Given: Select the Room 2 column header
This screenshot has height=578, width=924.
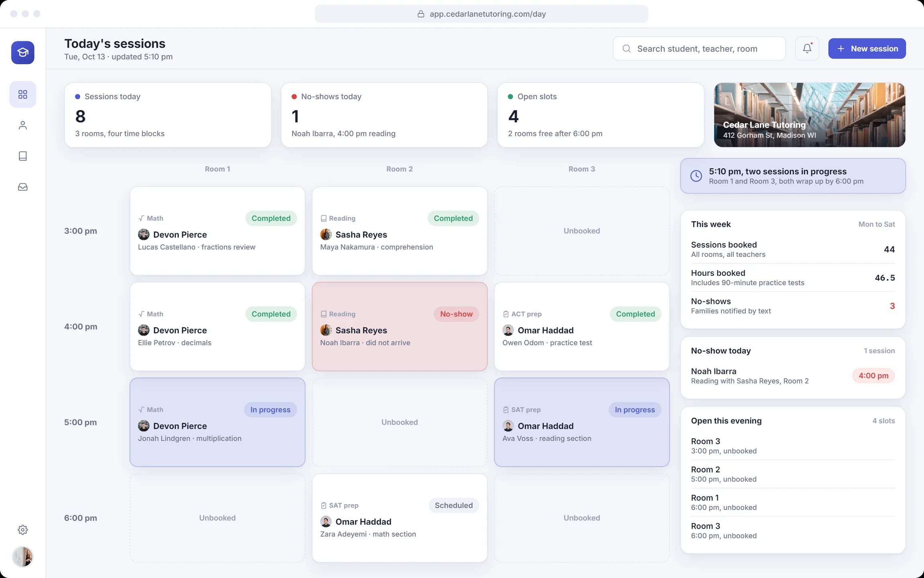Looking at the screenshot, I should coord(399,169).
